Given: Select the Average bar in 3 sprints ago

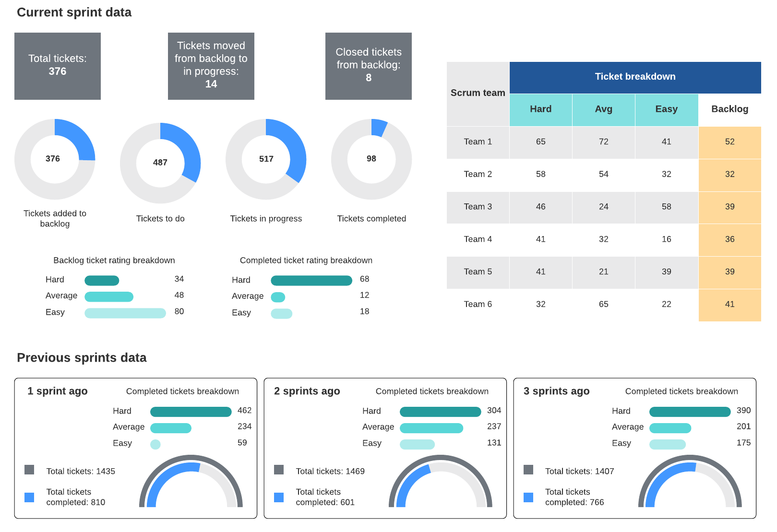Looking at the screenshot, I should pos(670,428).
